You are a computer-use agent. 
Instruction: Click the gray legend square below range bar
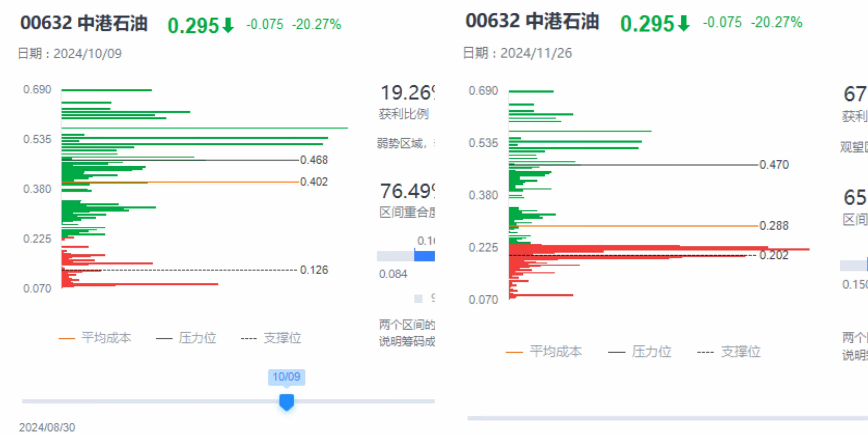(x=418, y=299)
